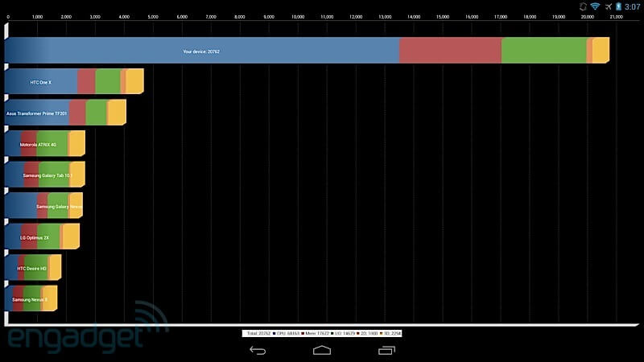The image size is (644, 362).
Task: Tap yellow segment of Motorola ATRIX 4G bar
Action: (x=77, y=143)
